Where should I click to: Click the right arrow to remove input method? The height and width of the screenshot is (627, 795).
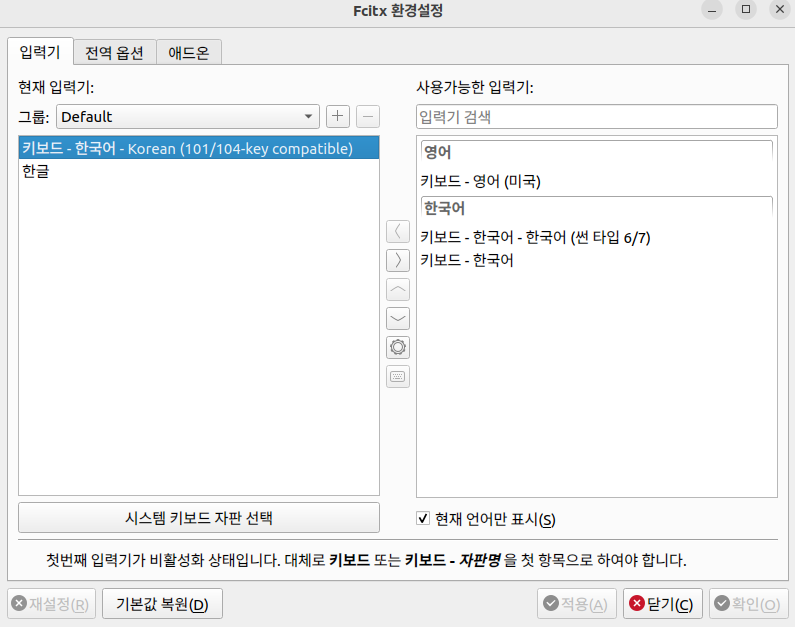point(398,260)
